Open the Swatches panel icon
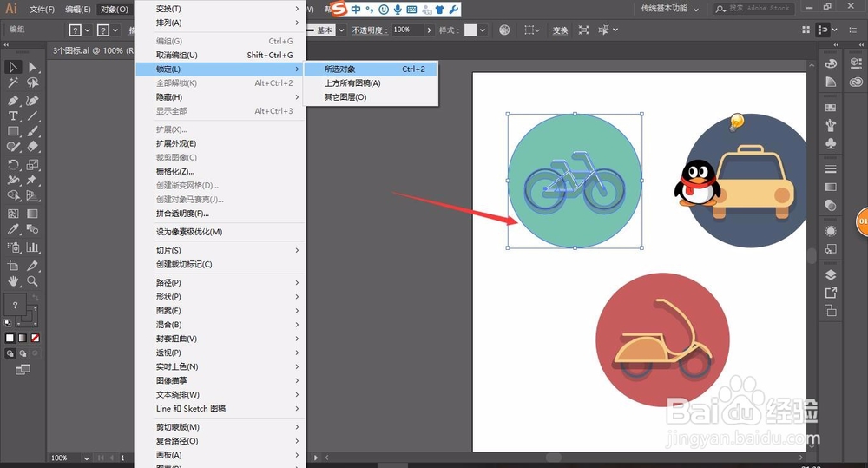 pos(831,108)
